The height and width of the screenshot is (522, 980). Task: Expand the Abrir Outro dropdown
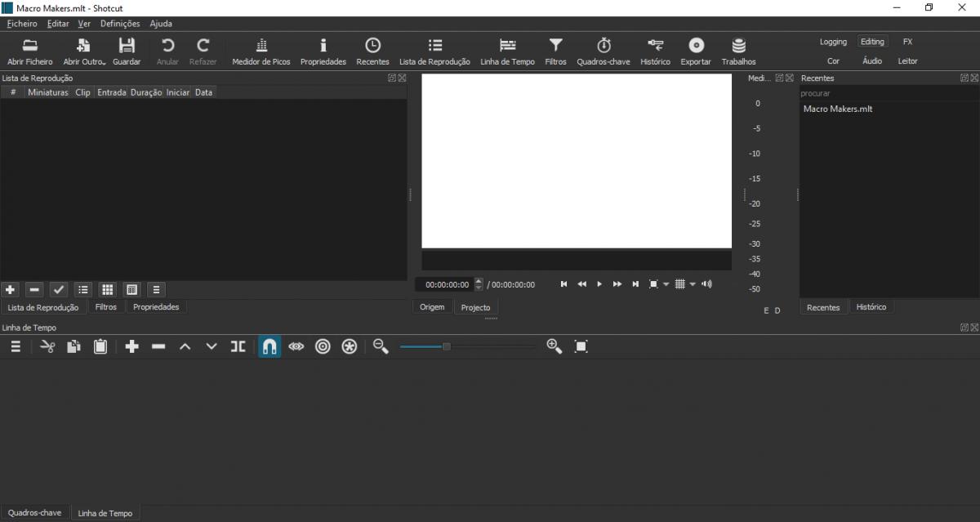pyautogui.click(x=85, y=51)
